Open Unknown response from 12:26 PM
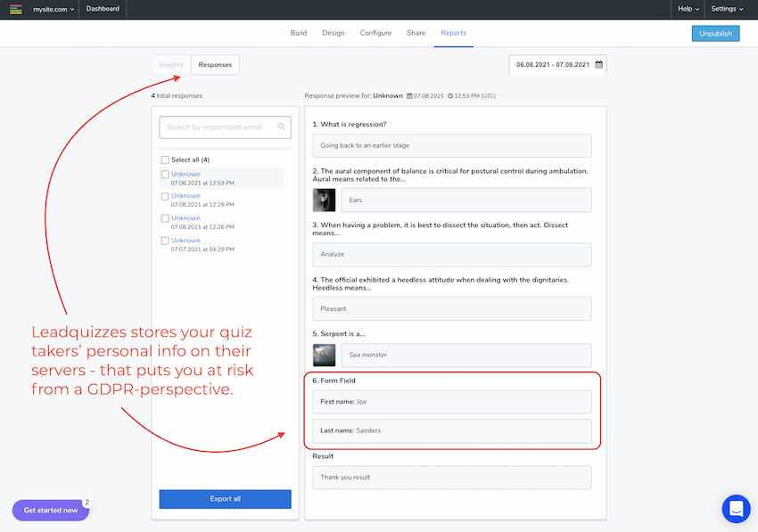Screen dimensions: 758x532 click(185, 218)
